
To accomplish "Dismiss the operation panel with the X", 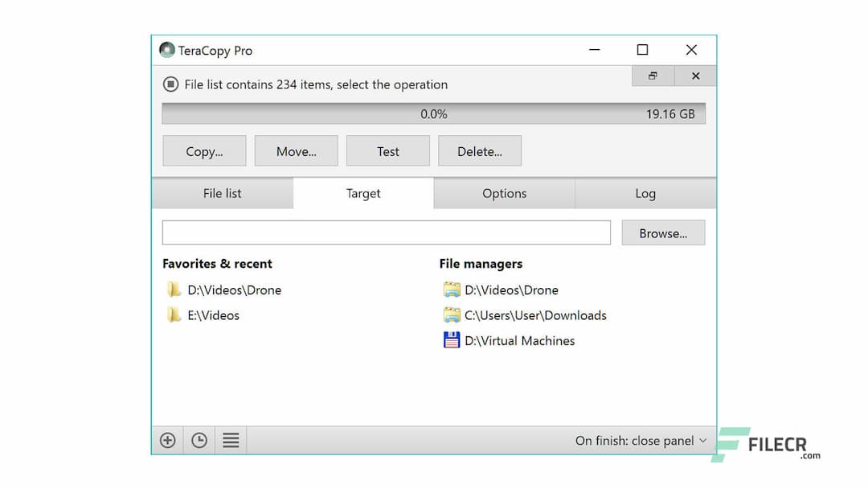I will click(694, 76).
